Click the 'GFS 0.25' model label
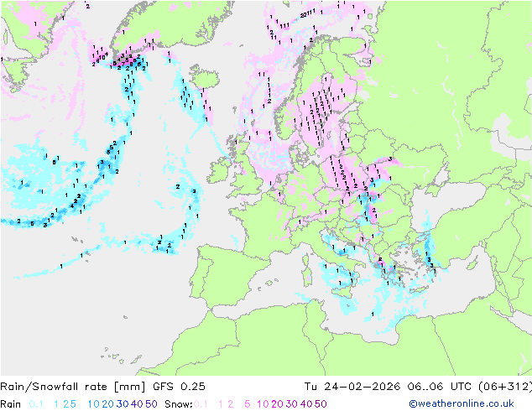 click(x=179, y=387)
